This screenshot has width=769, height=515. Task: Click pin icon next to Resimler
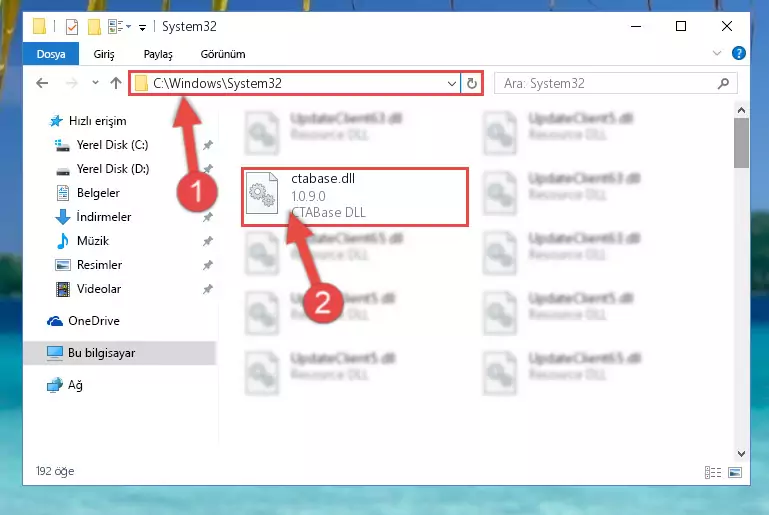tap(208, 265)
